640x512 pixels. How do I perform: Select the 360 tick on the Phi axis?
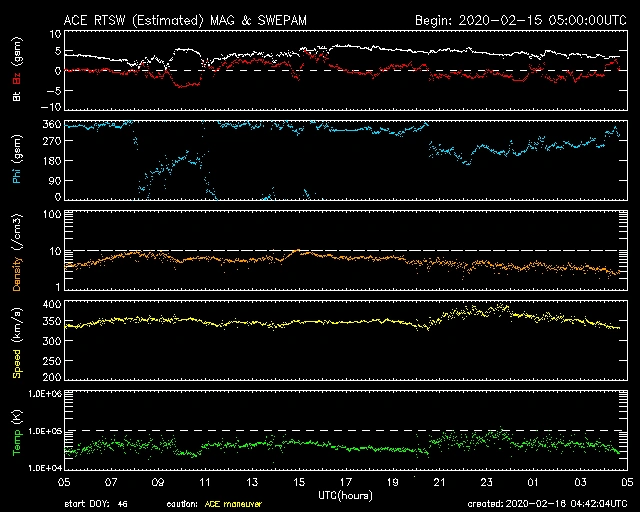coord(52,124)
